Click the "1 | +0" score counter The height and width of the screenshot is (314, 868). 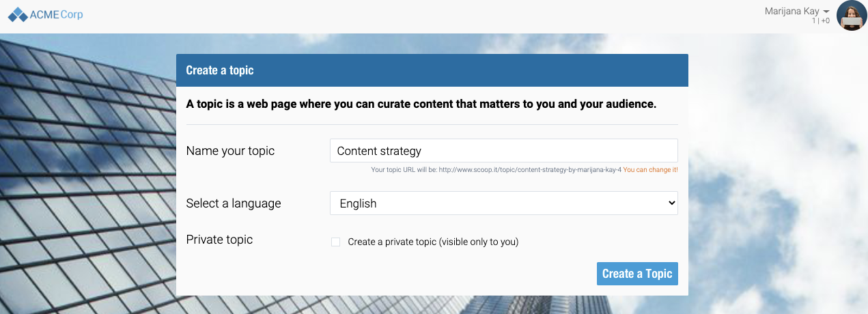point(821,21)
